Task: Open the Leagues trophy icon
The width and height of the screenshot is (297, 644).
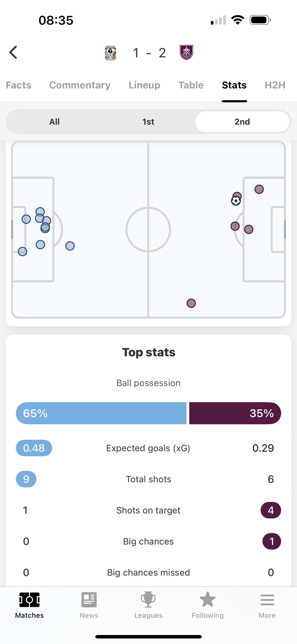Action: [148, 600]
